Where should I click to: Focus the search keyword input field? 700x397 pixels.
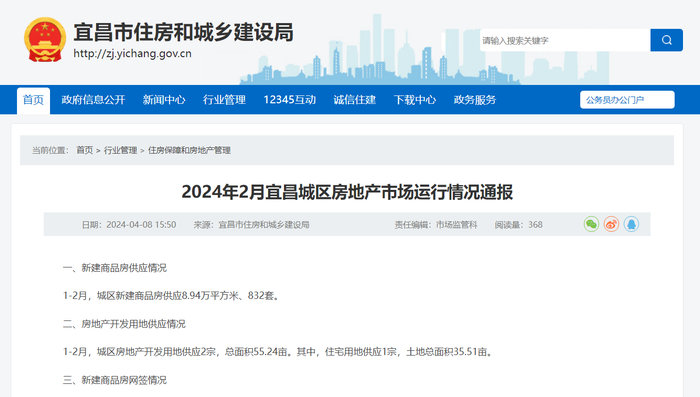(565, 40)
